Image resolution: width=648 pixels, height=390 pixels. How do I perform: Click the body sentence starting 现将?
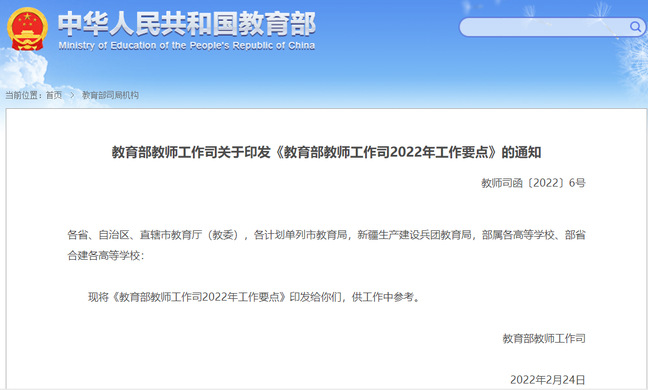(x=254, y=297)
